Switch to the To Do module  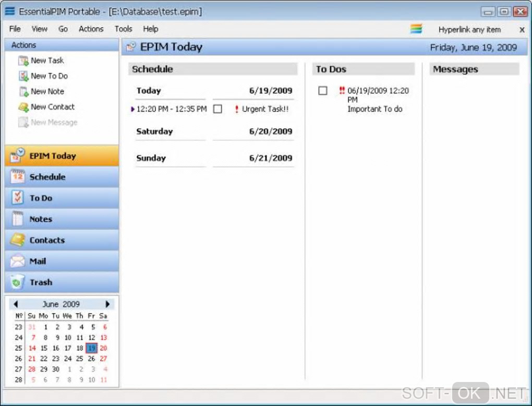click(62, 198)
